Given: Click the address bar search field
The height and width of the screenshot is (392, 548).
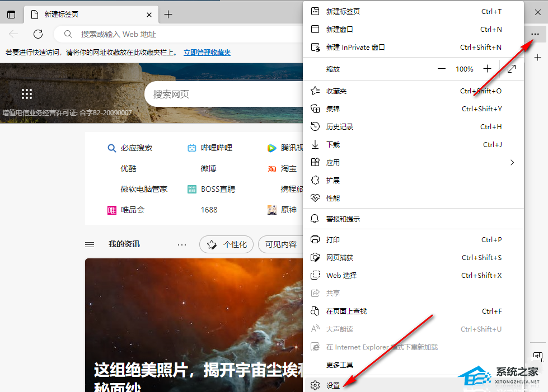Looking at the screenshot, I should 178,34.
